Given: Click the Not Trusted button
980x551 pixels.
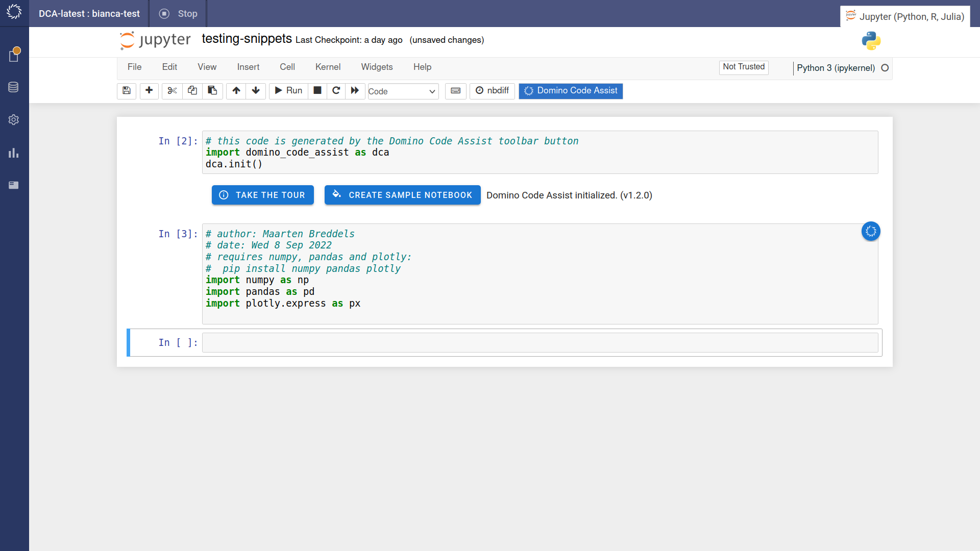Looking at the screenshot, I should [x=744, y=67].
